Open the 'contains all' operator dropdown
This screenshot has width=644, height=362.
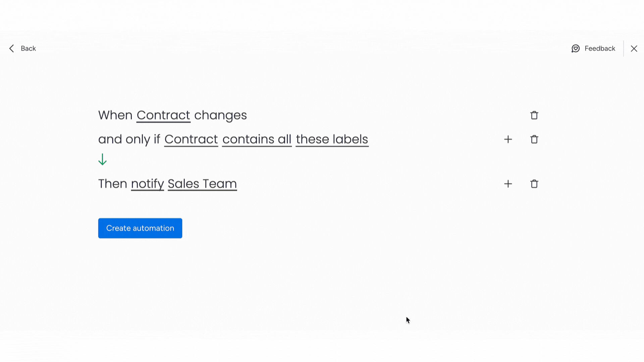coord(257,139)
